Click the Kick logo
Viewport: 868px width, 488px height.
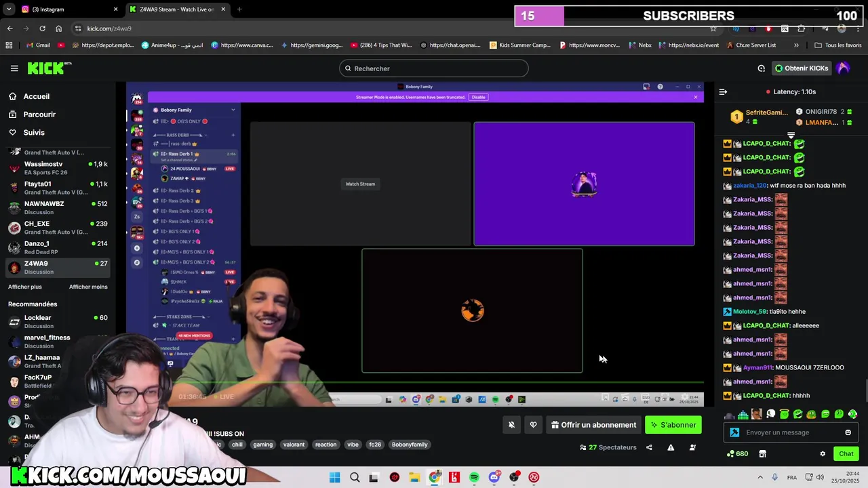click(49, 68)
